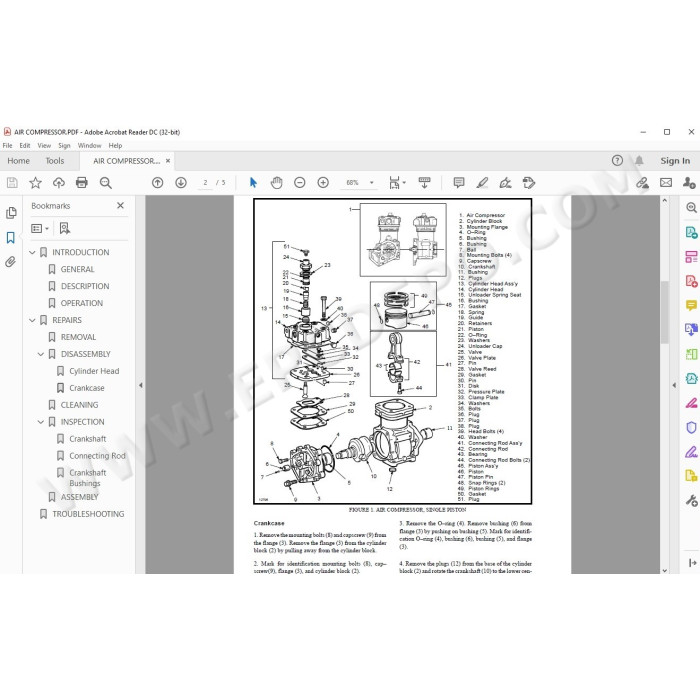This screenshot has width=700, height=700.
Task: Click the scrolling mode icon
Action: (x=424, y=183)
